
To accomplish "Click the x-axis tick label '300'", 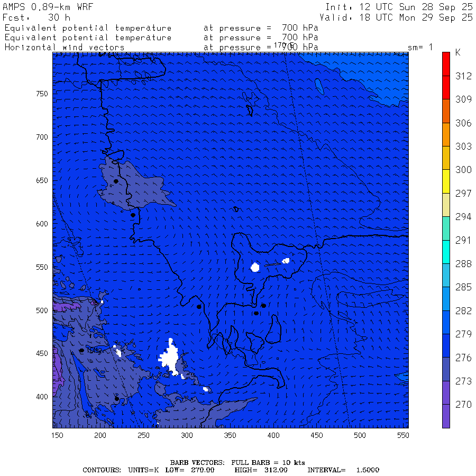I will (187, 435).
